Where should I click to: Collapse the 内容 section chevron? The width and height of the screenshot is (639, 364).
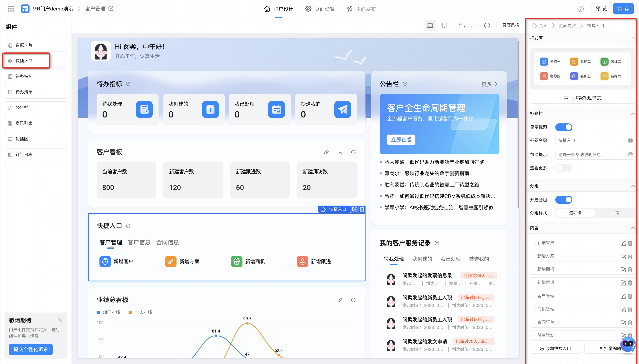633,228
